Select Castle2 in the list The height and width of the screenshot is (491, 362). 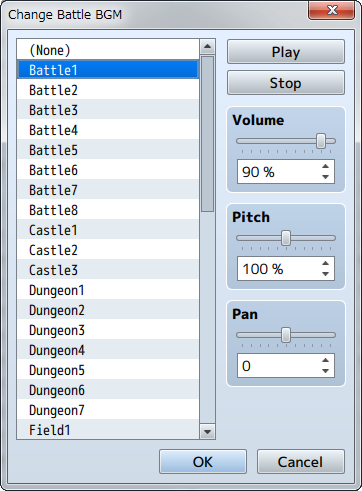point(108,250)
